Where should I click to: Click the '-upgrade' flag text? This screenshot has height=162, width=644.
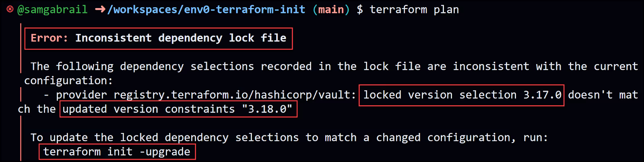click(165, 152)
